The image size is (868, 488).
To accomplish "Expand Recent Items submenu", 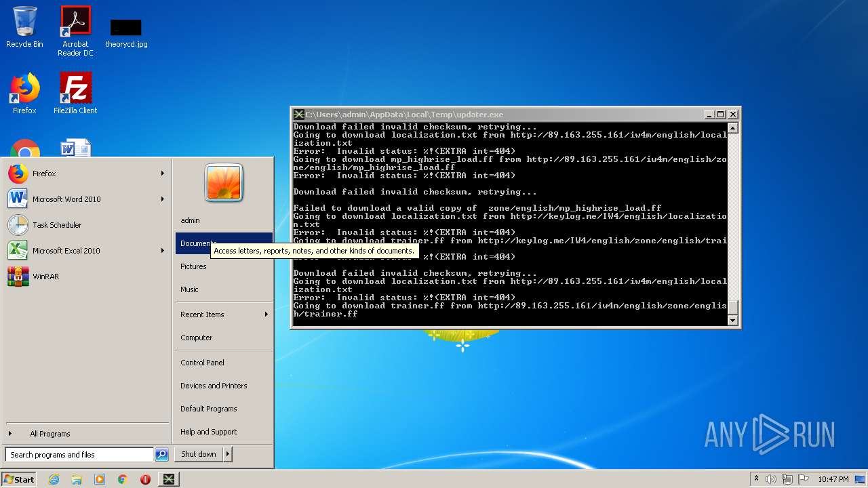I will pyautogui.click(x=224, y=314).
